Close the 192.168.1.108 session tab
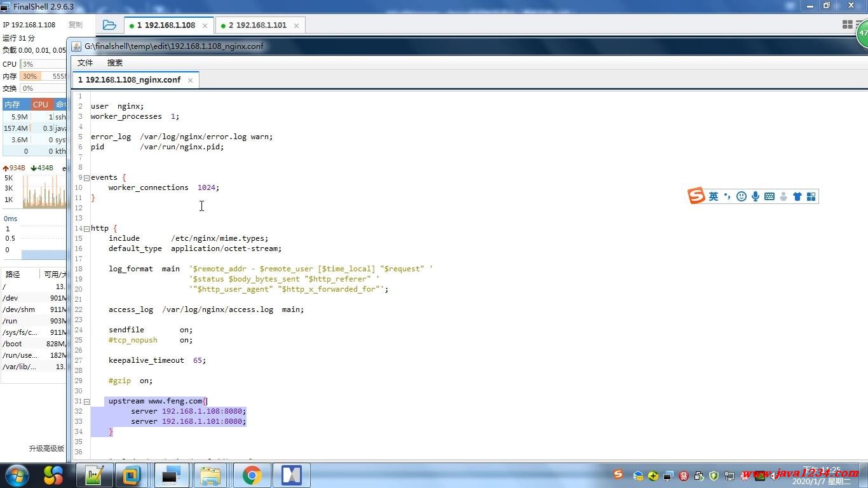 [205, 25]
